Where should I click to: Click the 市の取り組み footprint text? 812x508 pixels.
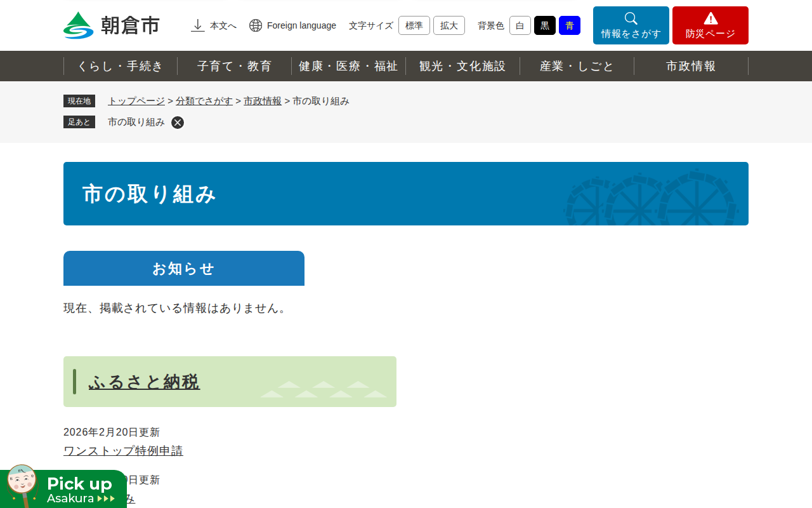tap(136, 123)
